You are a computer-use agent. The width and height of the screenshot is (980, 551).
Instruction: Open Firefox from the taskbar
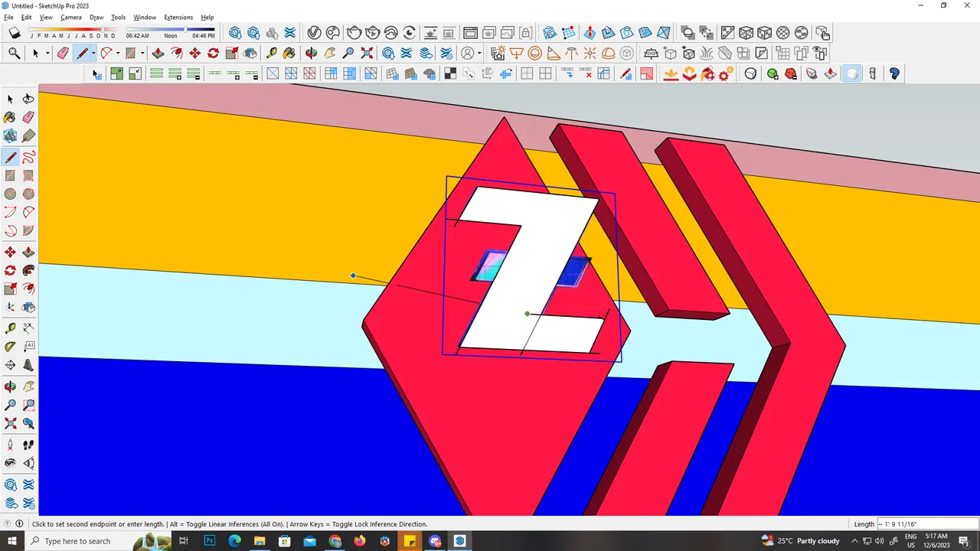(x=360, y=541)
